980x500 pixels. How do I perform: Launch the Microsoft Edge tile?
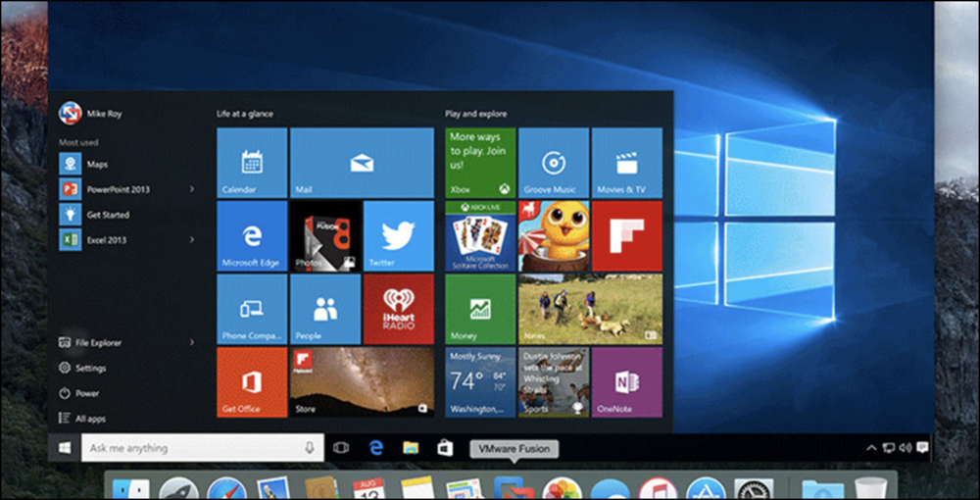pos(252,235)
